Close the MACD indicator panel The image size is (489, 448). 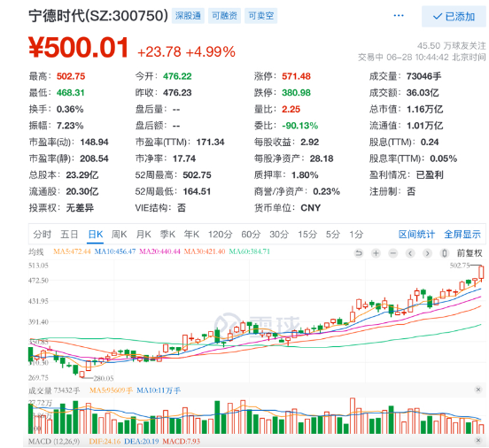point(477,440)
